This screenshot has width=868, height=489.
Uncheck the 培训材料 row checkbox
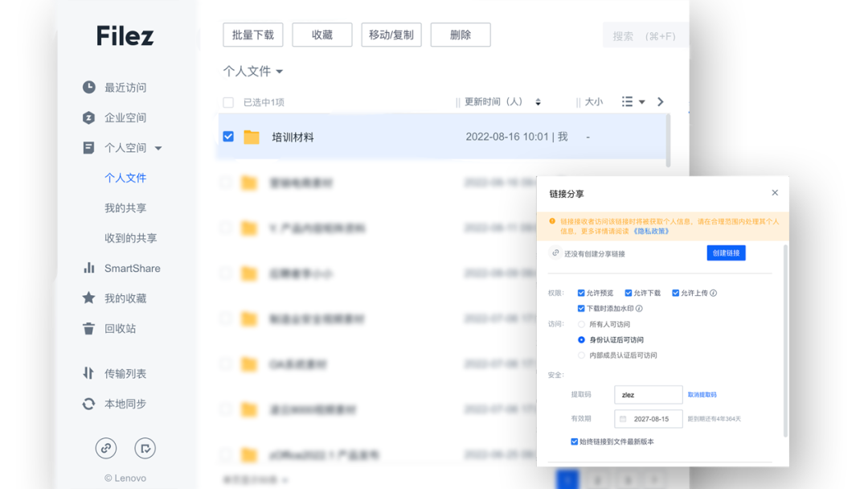[228, 136]
